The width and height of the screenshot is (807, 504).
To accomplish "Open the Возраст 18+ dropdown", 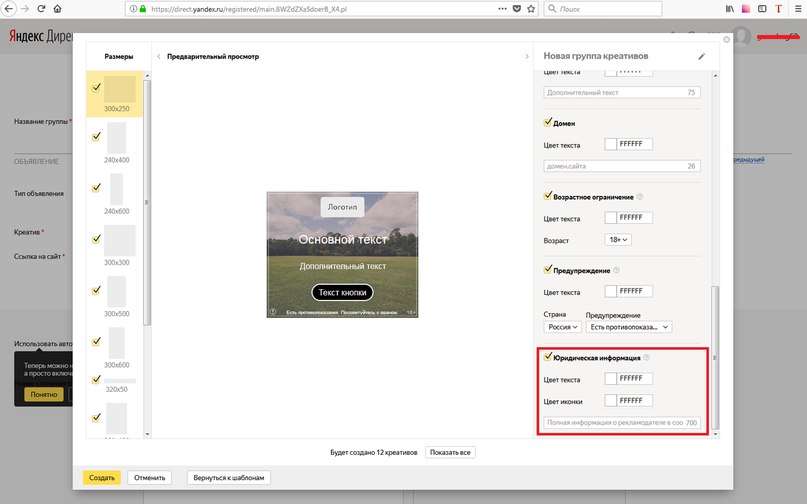I will (620, 240).
